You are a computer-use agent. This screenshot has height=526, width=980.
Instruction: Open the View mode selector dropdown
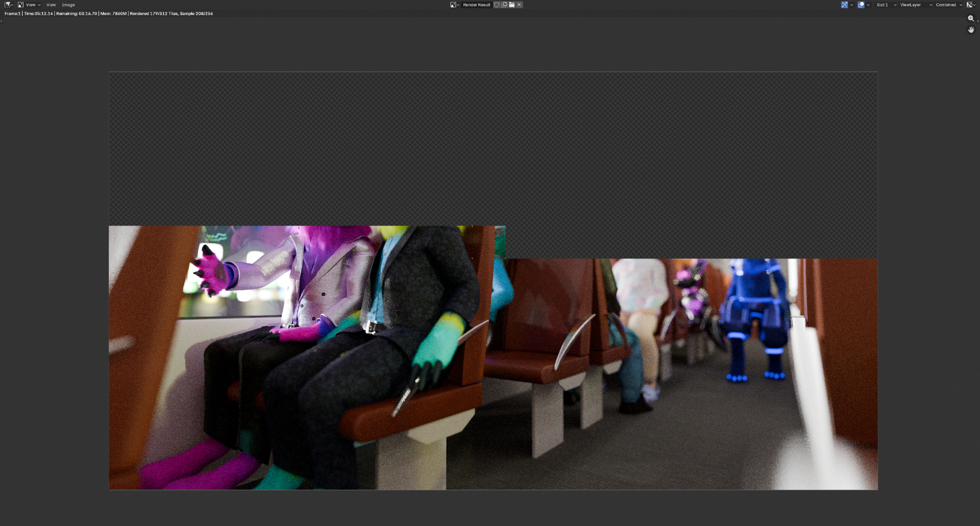pos(29,5)
